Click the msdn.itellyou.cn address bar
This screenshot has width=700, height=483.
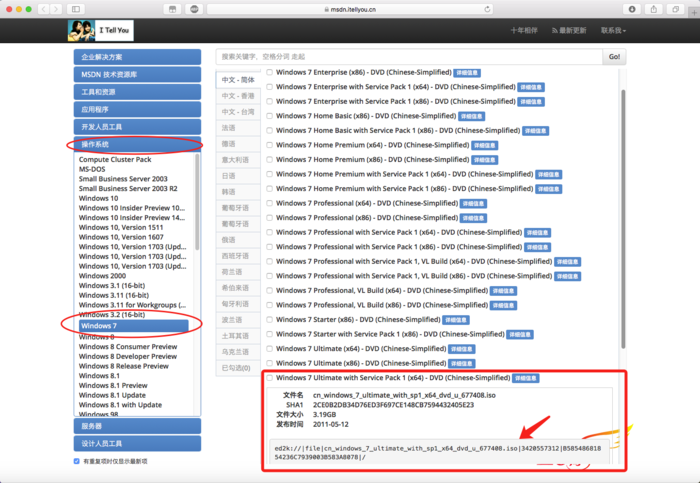(350, 9)
